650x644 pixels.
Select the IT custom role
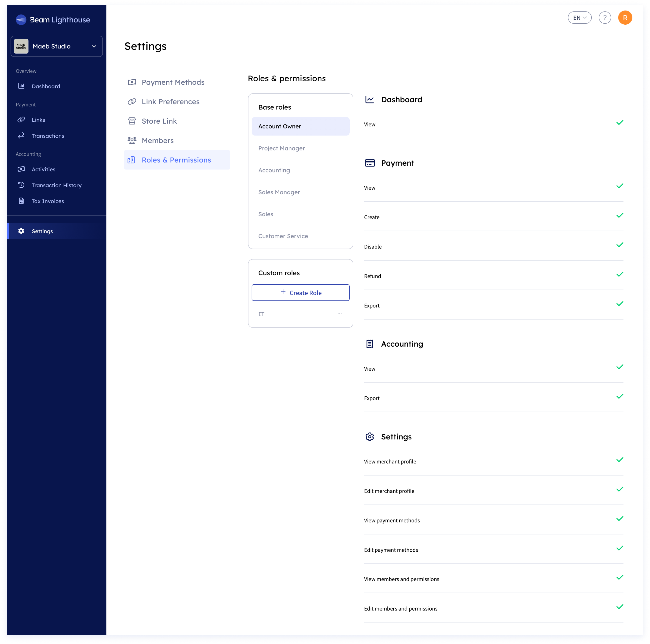[261, 314]
